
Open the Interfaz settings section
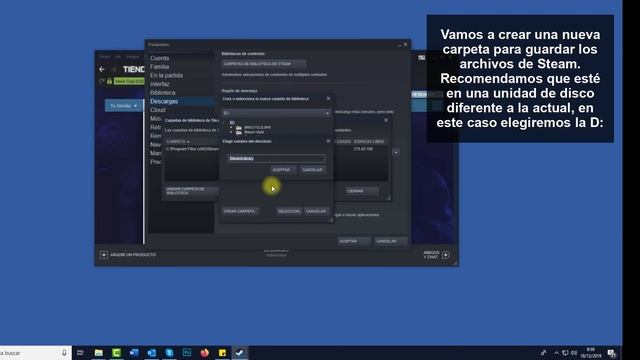(160, 84)
